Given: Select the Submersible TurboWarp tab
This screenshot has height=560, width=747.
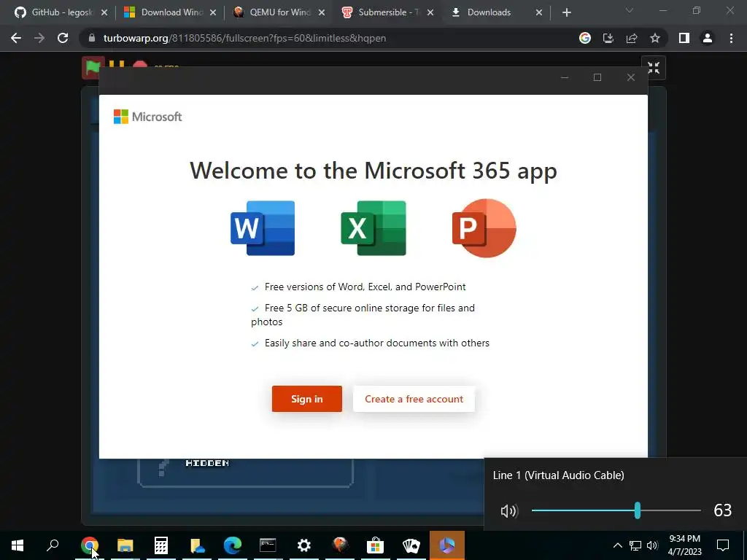Looking at the screenshot, I should (x=387, y=12).
